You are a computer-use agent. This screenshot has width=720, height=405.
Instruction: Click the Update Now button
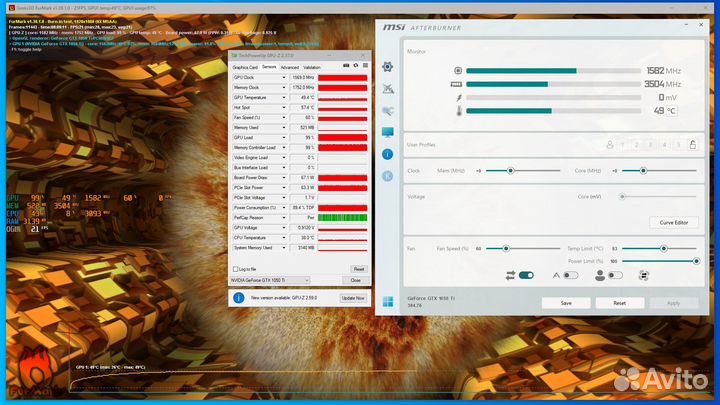pyautogui.click(x=353, y=298)
